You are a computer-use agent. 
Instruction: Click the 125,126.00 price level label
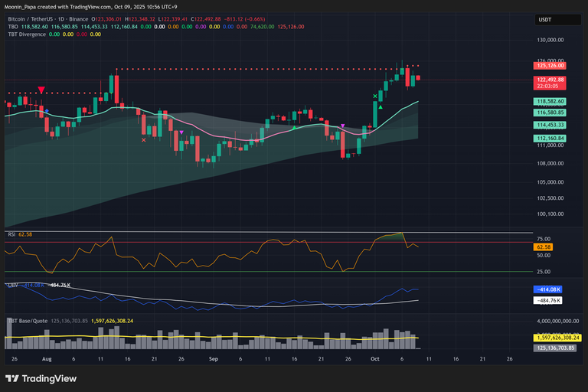(x=550, y=67)
